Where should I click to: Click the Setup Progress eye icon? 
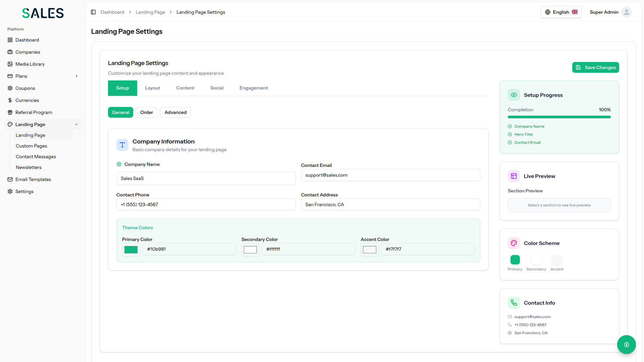click(514, 95)
